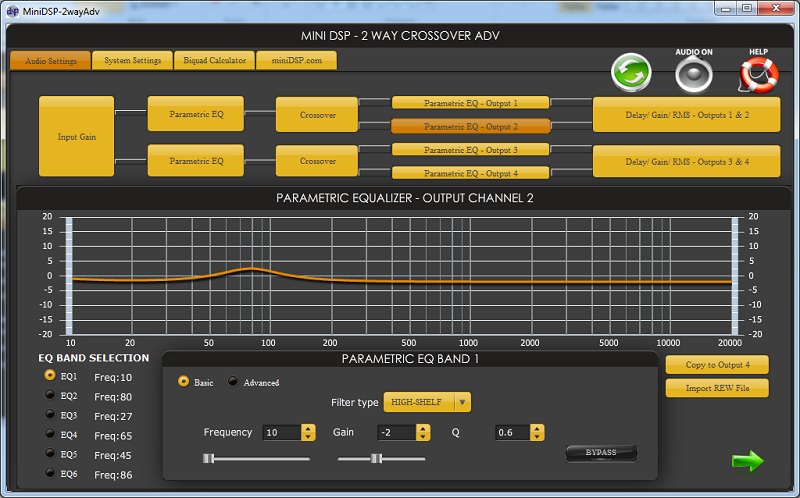Screen dimensions: 800x498
Task: Open Help via the lifebuoy icon
Action: (x=757, y=74)
